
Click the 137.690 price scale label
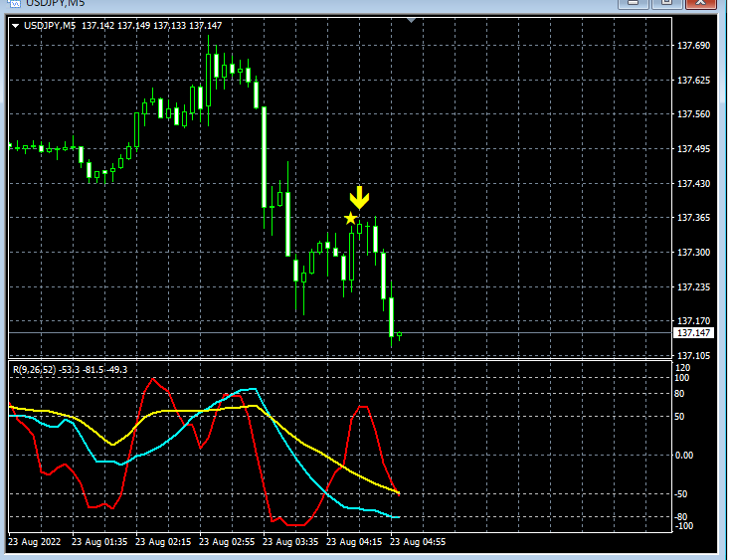point(693,46)
